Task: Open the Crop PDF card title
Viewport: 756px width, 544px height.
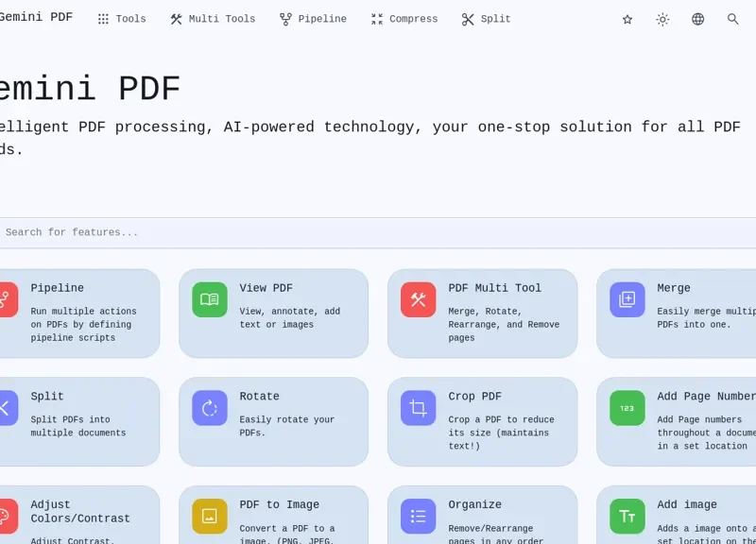Action: point(475,397)
